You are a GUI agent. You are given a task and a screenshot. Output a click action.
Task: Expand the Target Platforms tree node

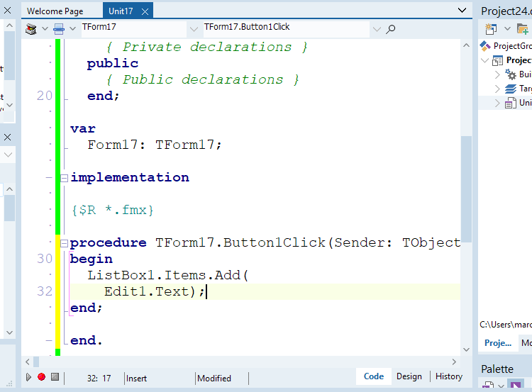point(497,89)
